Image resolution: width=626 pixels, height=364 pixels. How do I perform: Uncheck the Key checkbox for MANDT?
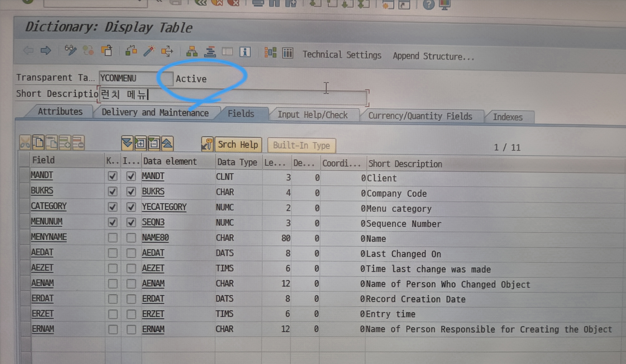113,176
